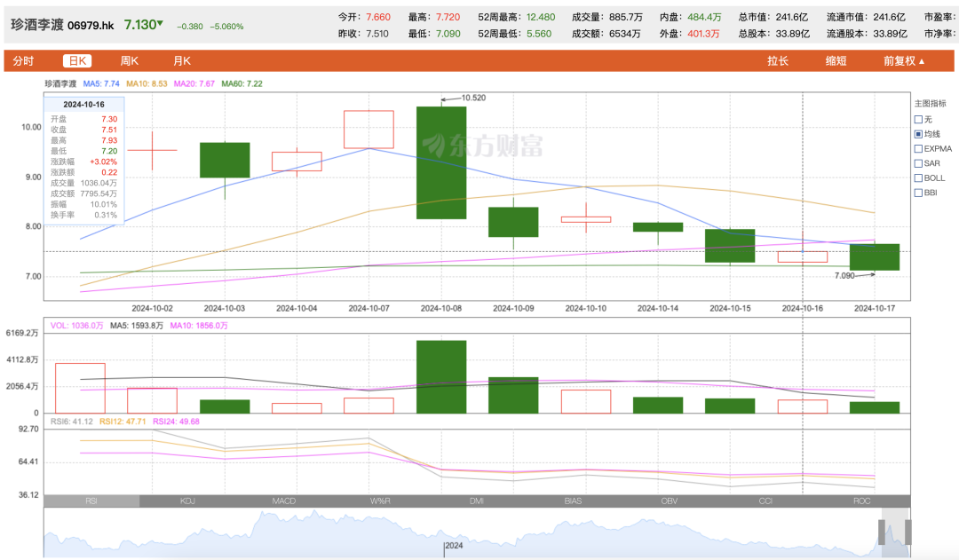Click the 2024-10-07 red hollow candlestick

click(x=369, y=129)
